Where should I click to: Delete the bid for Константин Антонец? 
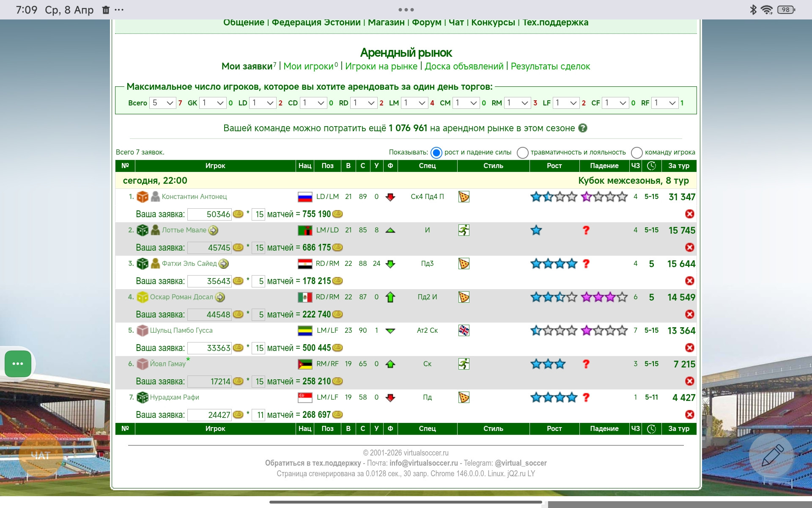pyautogui.click(x=689, y=214)
